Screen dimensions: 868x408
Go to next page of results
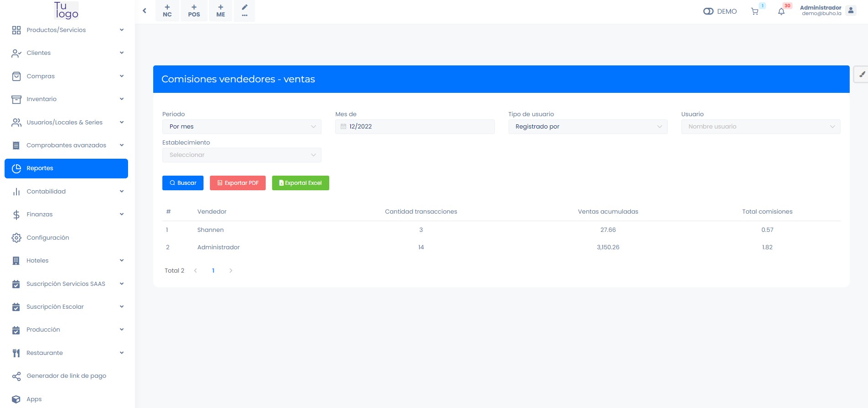pyautogui.click(x=231, y=271)
